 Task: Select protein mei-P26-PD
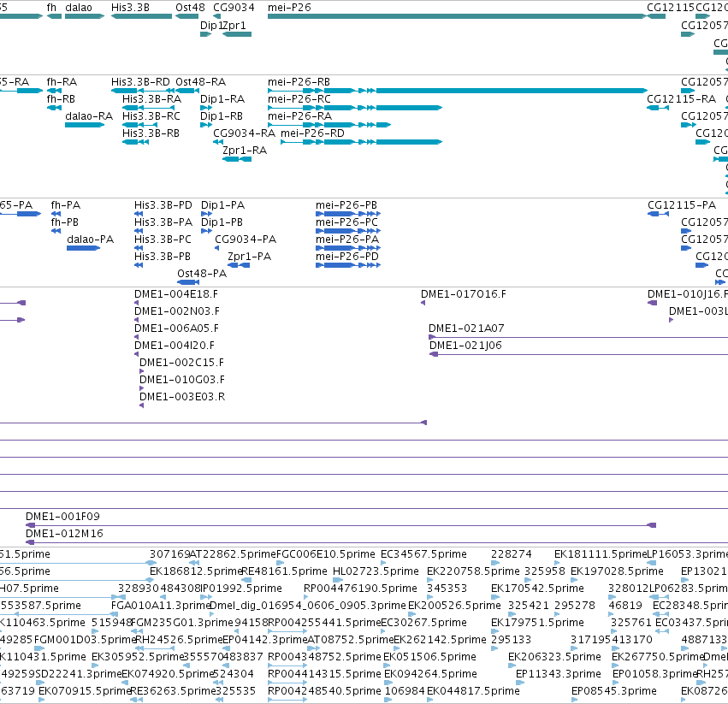pos(347,257)
